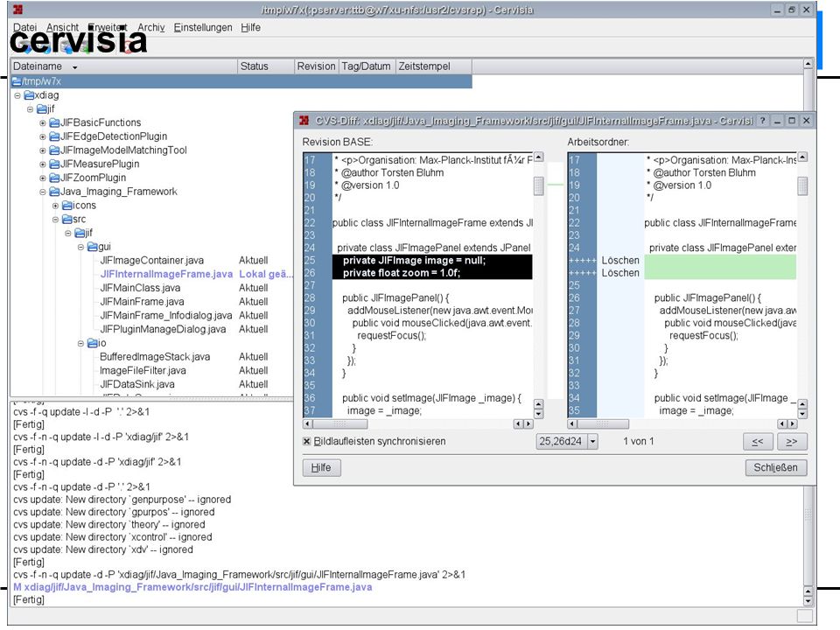Select BufferedImageStack.java in file tree
This screenshot has width=840, height=630.
pyautogui.click(x=155, y=357)
